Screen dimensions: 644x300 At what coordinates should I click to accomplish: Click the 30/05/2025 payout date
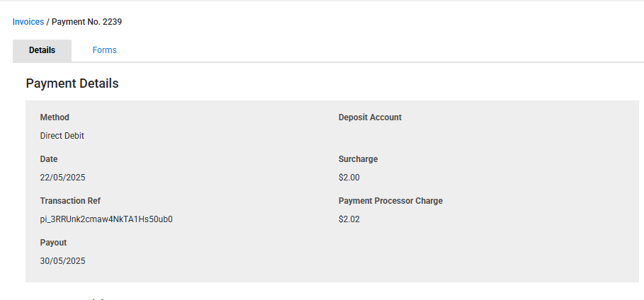coord(62,261)
